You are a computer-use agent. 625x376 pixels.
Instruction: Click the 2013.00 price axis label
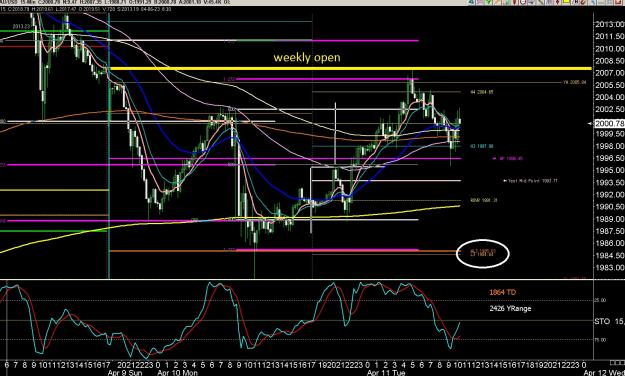click(609, 25)
